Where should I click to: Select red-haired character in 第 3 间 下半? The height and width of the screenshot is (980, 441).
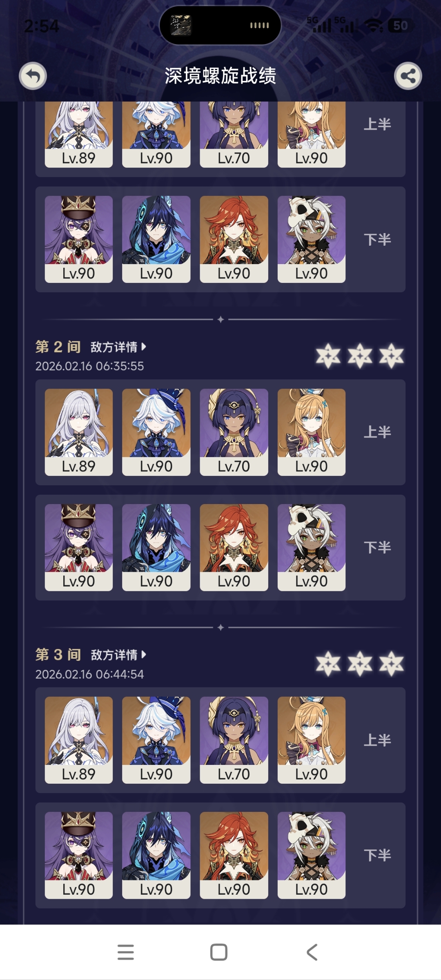point(234,856)
